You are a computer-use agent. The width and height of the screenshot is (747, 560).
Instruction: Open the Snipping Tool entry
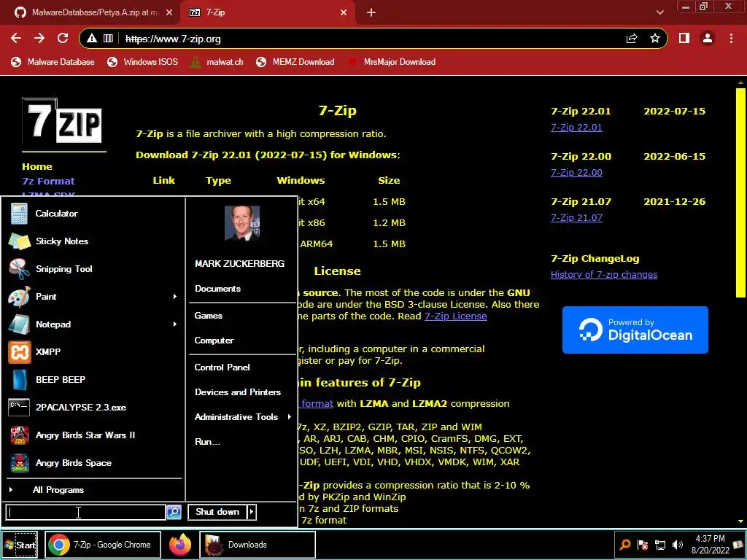(x=64, y=269)
